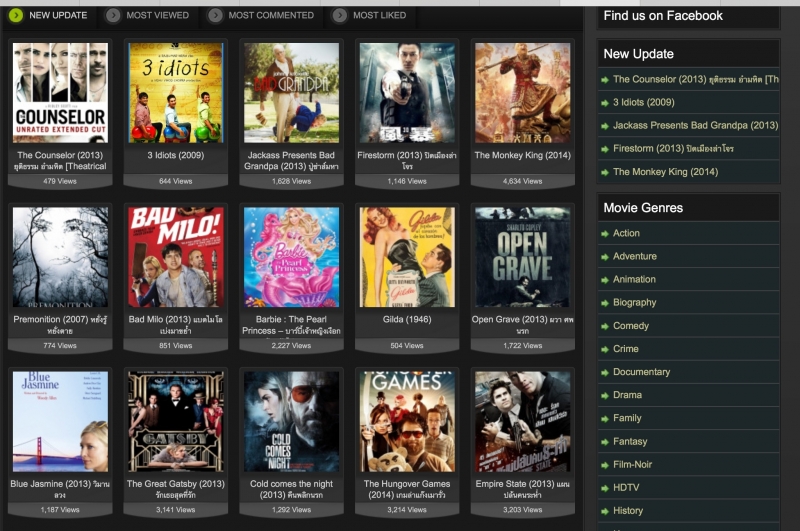The height and width of the screenshot is (531, 800).
Task: Click the title The Monkey King (2014) under poster
Action: point(522,155)
